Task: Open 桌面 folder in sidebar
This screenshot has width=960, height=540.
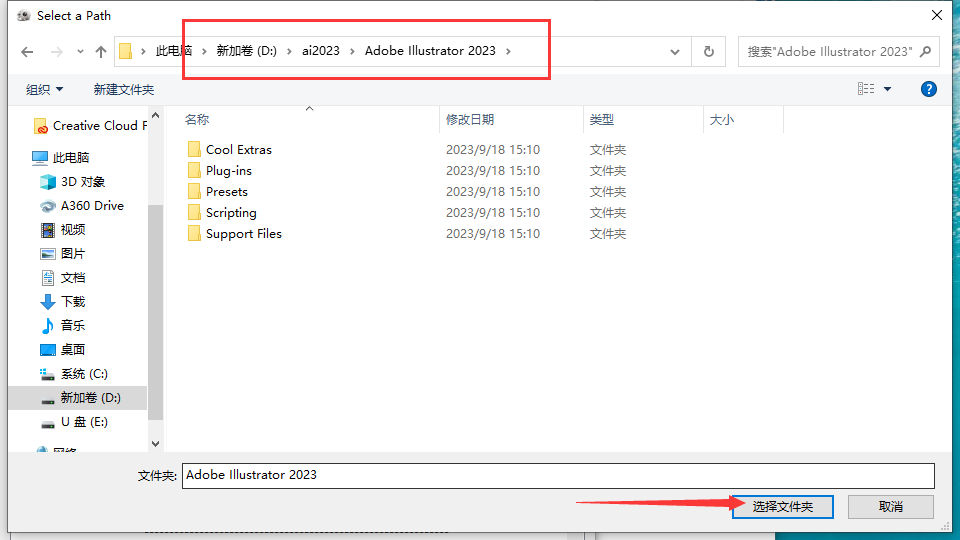Action: [x=62, y=350]
